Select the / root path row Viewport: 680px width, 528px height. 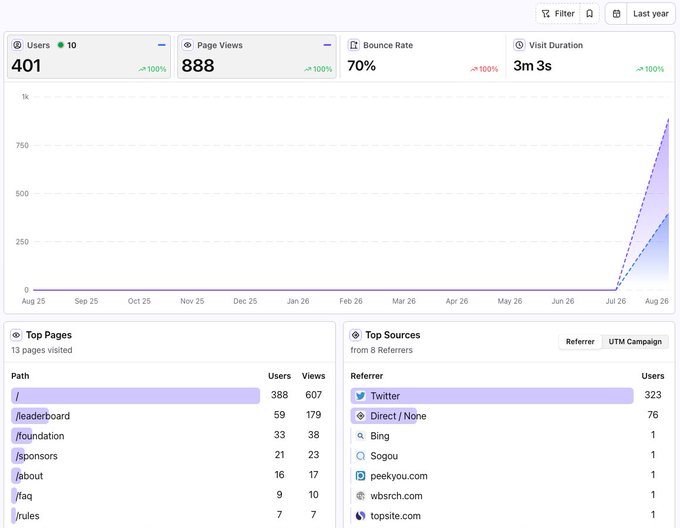tap(168, 396)
